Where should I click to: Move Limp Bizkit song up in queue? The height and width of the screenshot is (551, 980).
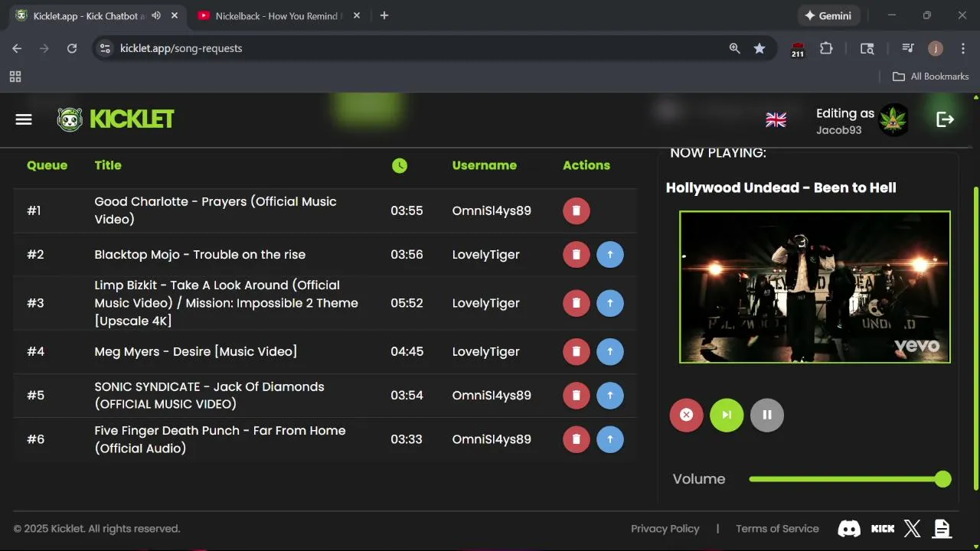pos(610,303)
